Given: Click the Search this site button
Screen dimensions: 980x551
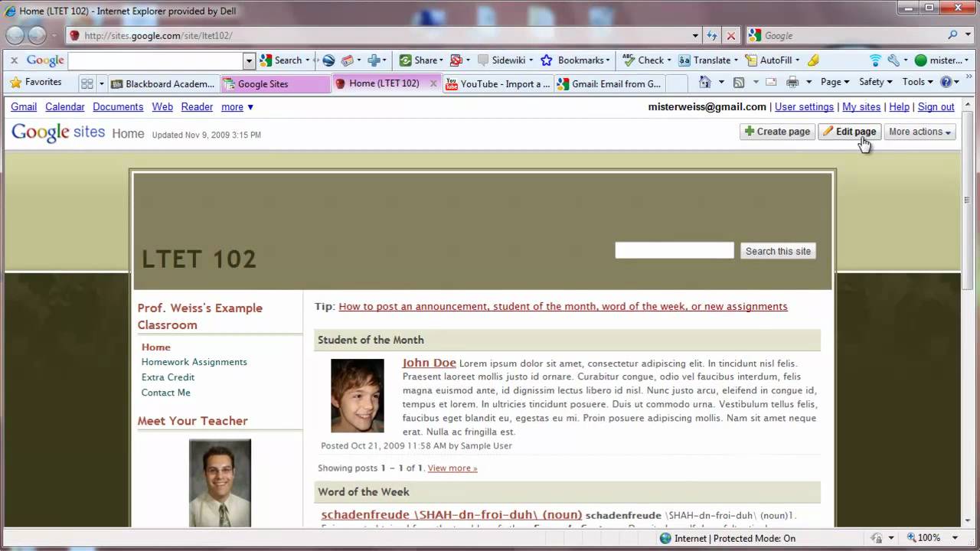Looking at the screenshot, I should tap(778, 251).
